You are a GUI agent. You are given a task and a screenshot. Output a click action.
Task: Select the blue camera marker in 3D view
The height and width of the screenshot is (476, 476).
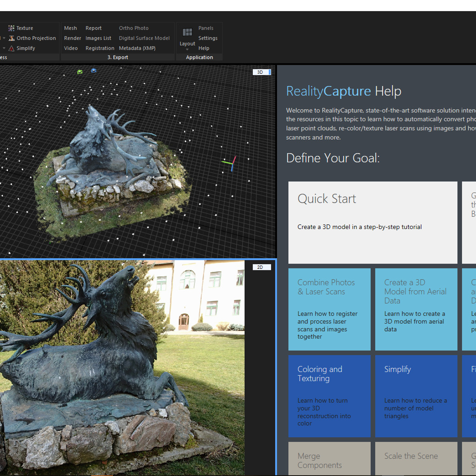point(94,71)
